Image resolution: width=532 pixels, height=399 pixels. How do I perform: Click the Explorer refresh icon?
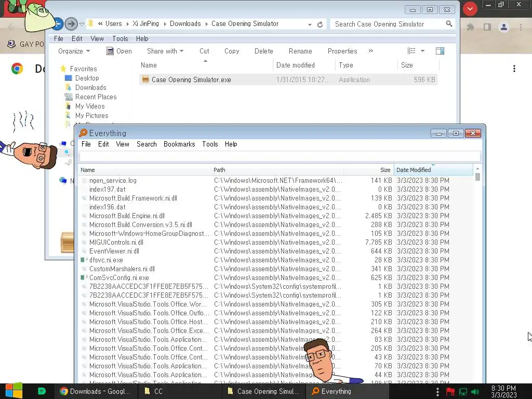(320, 24)
